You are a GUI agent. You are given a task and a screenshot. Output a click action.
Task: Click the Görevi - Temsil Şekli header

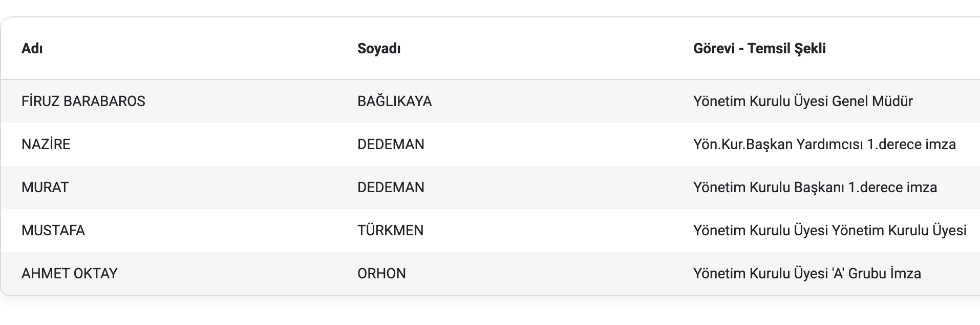(759, 49)
